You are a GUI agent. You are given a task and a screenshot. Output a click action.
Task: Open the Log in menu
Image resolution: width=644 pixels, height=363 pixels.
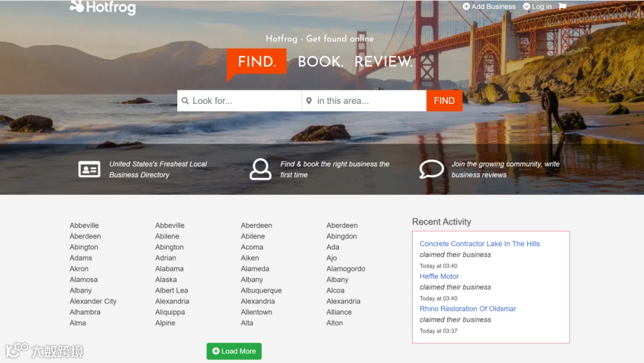[x=537, y=7]
